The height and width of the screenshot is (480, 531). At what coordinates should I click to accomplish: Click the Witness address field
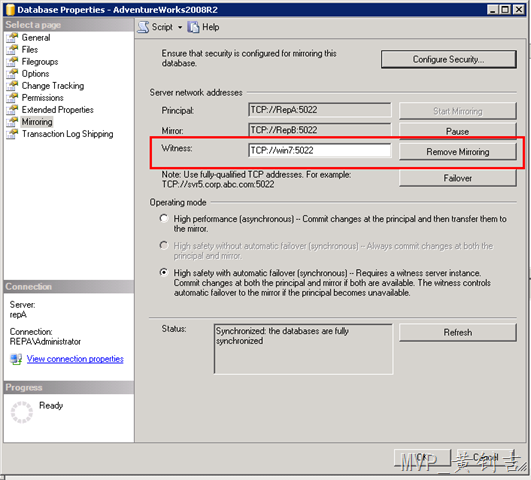coord(319,150)
